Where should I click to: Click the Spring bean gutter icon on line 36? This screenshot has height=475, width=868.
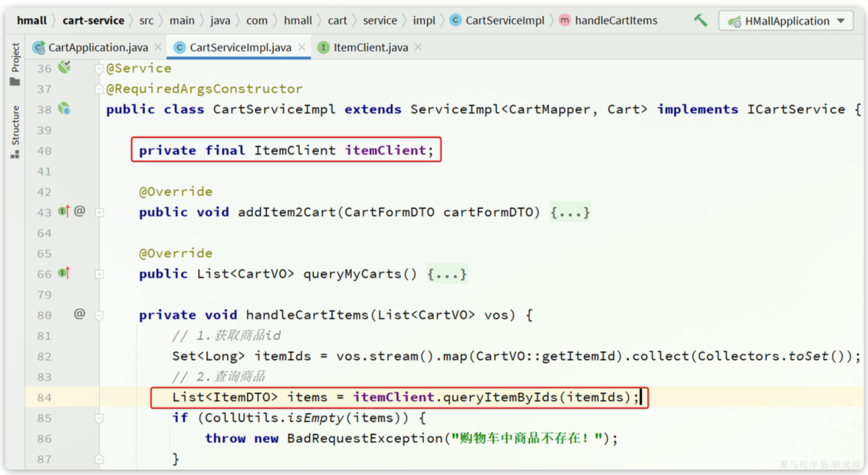click(65, 67)
